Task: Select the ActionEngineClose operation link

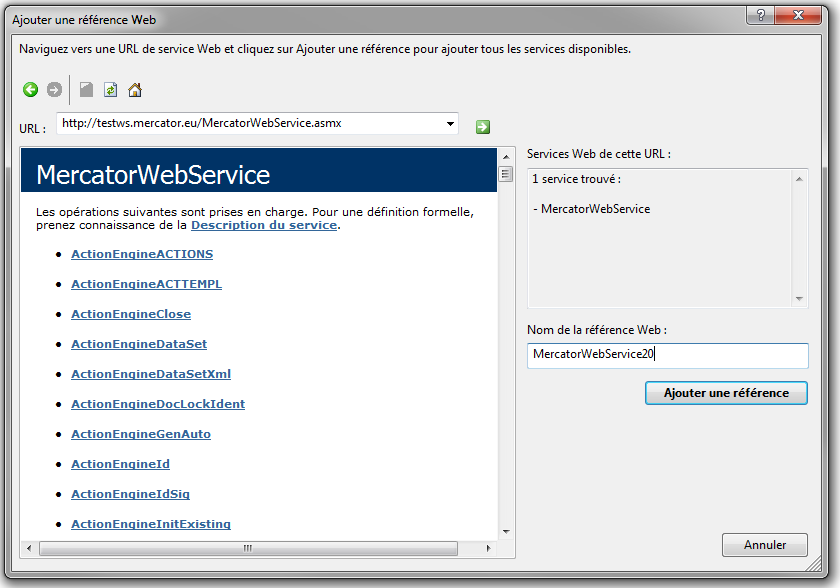Action: pos(131,314)
